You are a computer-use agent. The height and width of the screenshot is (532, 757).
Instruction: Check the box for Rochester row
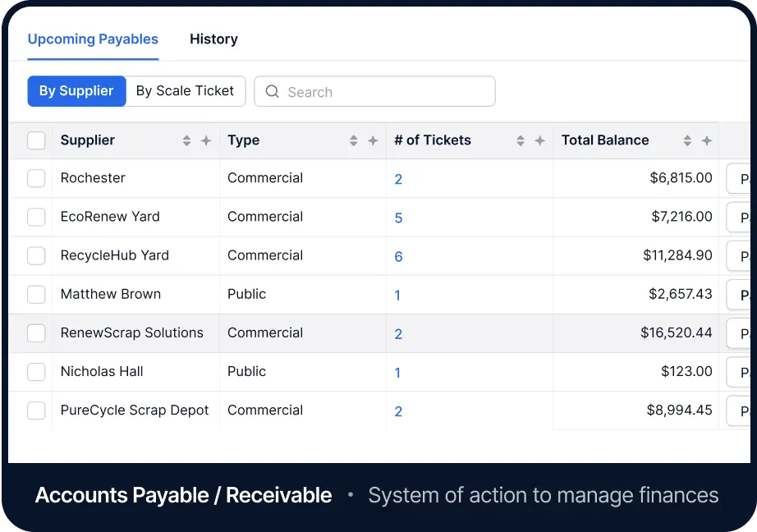(x=36, y=178)
